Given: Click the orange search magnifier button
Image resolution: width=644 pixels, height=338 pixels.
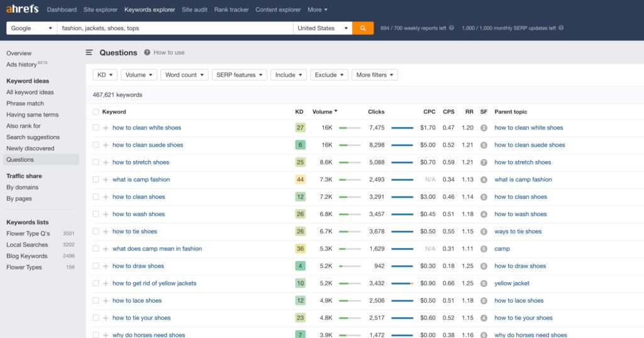Looking at the screenshot, I should [363, 28].
